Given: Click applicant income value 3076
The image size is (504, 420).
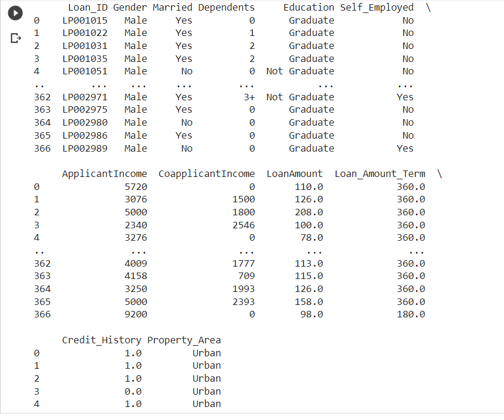Looking at the screenshot, I should (x=136, y=199).
